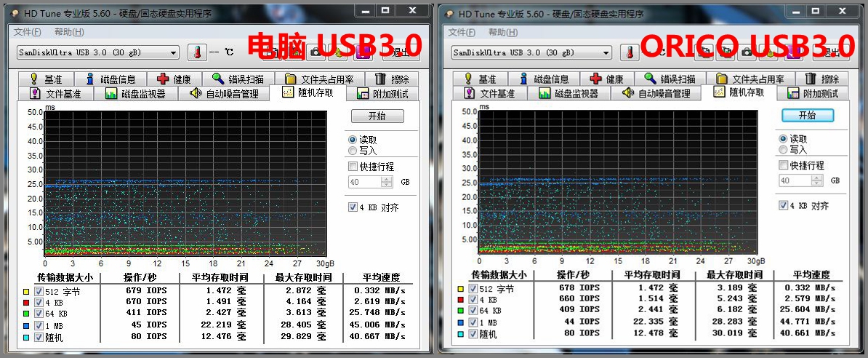
Task: Click red 4 KB swatch in 电脑 window
Action: (x=26, y=303)
